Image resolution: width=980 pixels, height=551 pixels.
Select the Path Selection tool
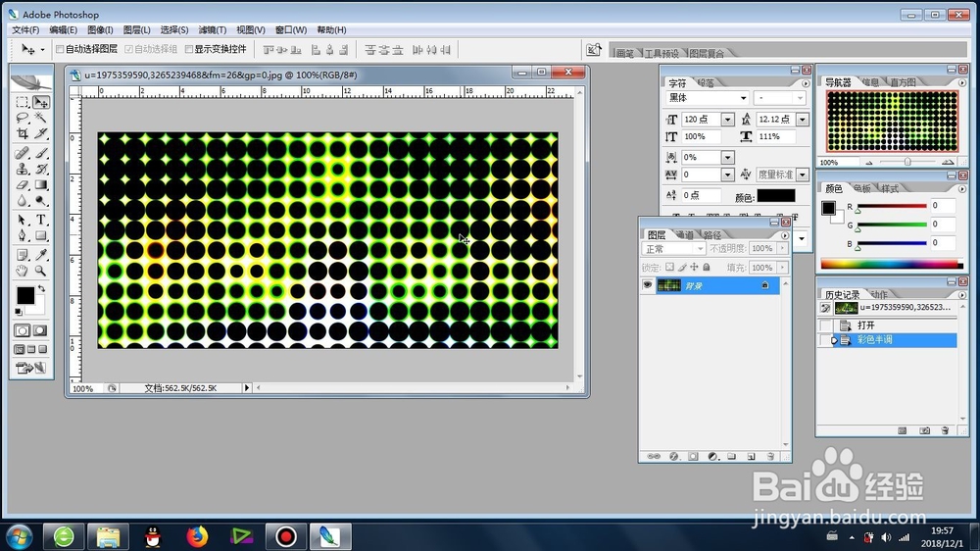tap(22, 220)
